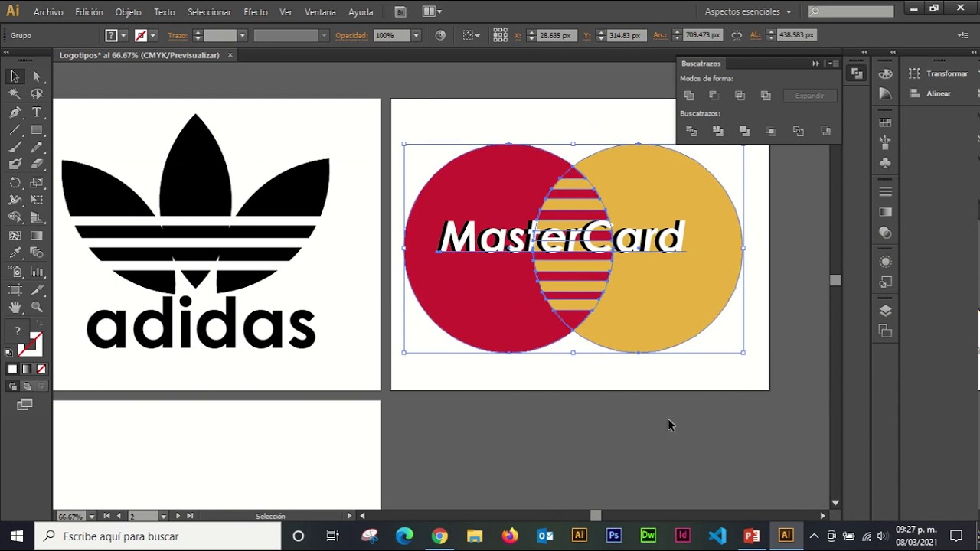Click the Expandir button
The height and width of the screenshot is (551, 980).
pyautogui.click(x=809, y=96)
